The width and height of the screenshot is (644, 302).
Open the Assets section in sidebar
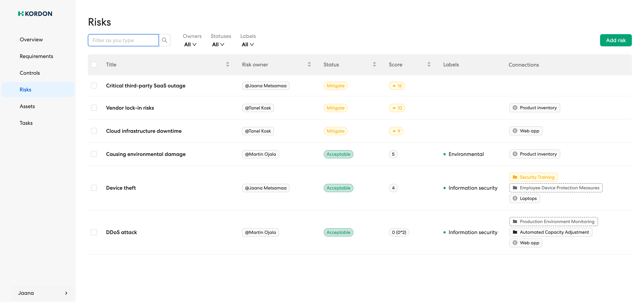[x=27, y=106]
